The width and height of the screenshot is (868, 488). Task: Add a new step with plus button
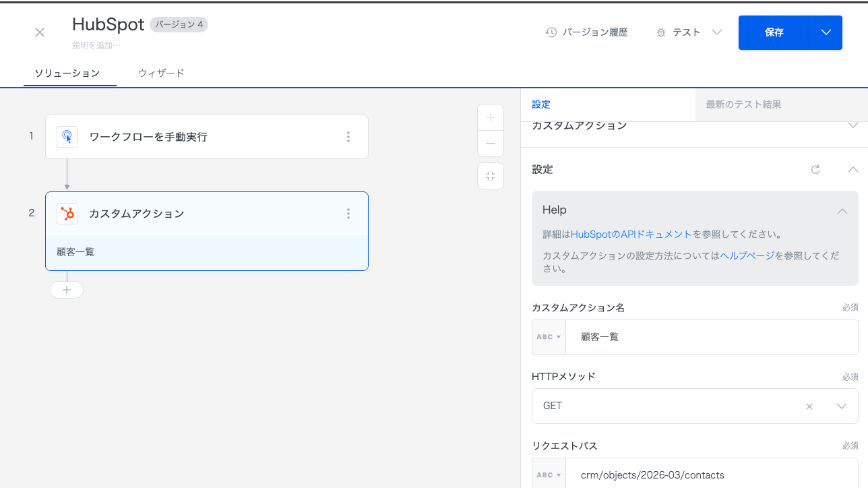point(67,290)
